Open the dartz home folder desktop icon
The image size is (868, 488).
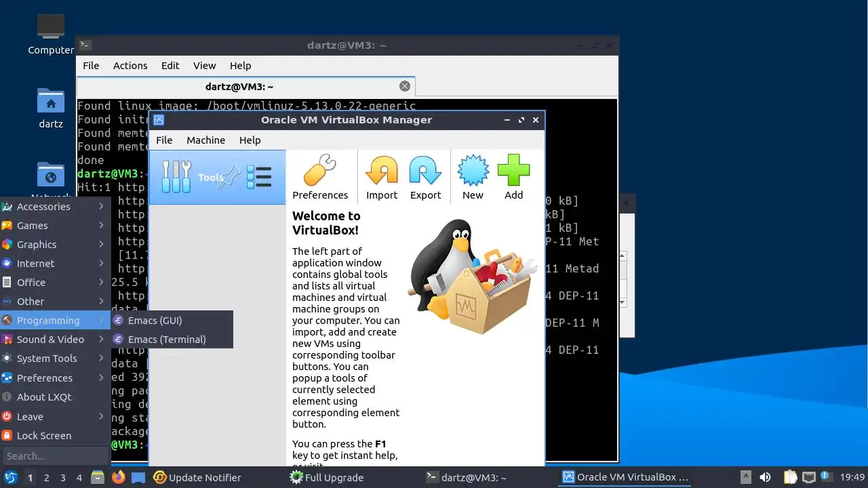click(x=51, y=108)
